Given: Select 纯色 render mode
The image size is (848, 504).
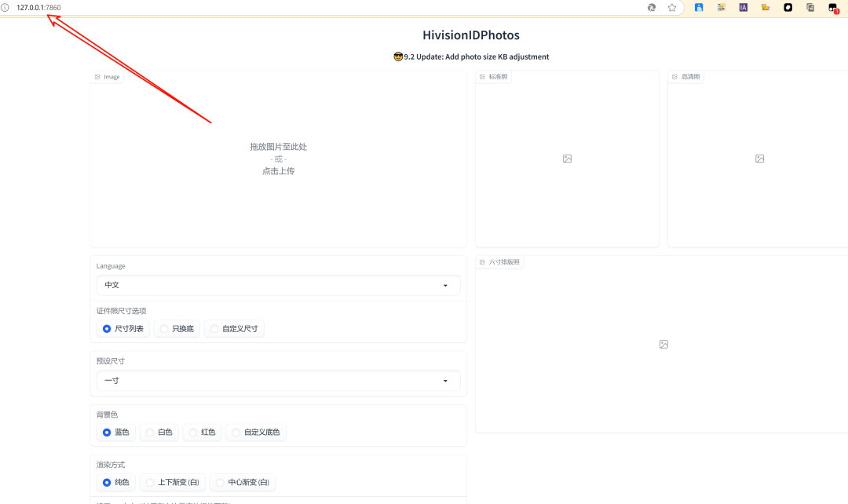Looking at the screenshot, I should tap(116, 482).
